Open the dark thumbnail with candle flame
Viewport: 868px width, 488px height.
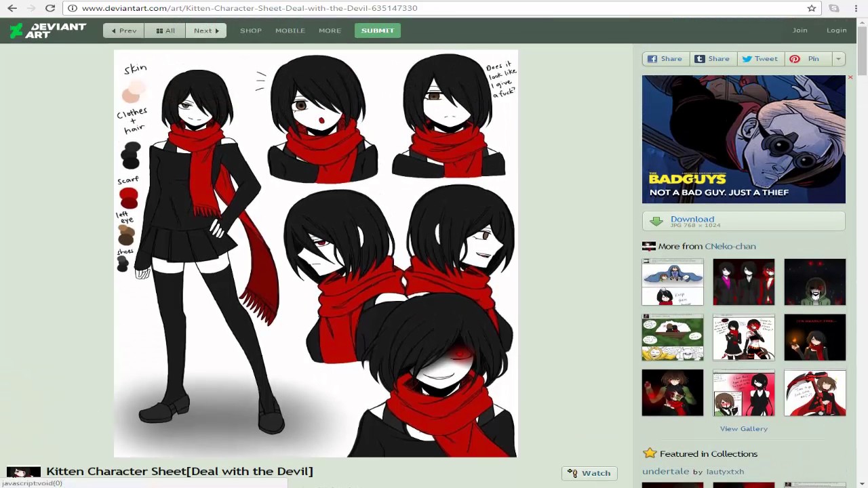(815, 338)
